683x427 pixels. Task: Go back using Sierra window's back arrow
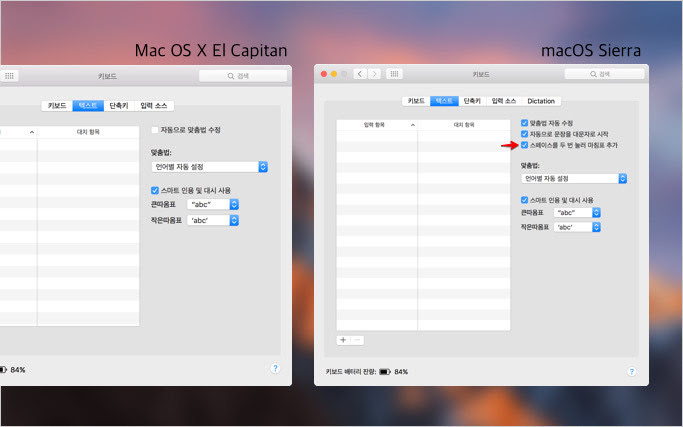click(360, 74)
